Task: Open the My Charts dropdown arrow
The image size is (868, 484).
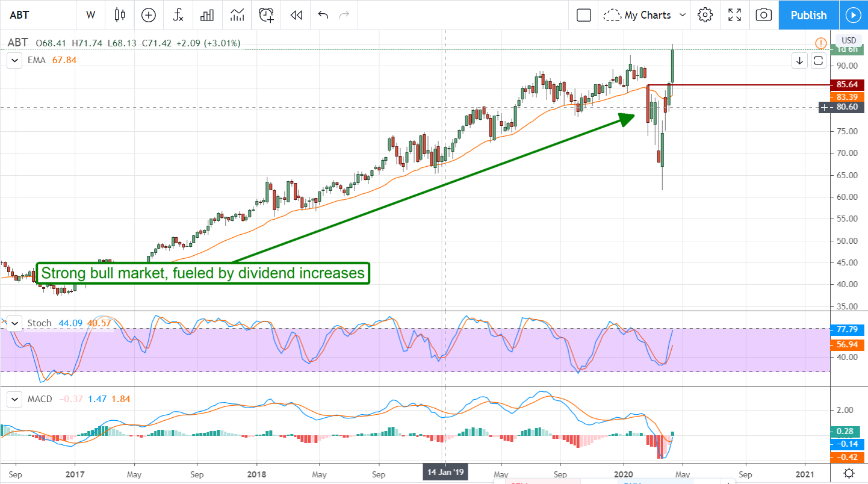Action: [x=682, y=15]
